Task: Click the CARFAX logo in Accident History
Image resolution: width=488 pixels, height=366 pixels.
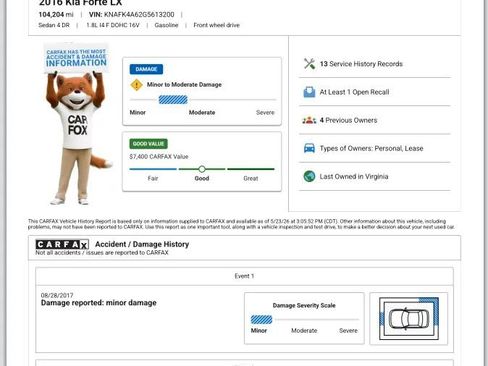Action: pyautogui.click(x=62, y=244)
